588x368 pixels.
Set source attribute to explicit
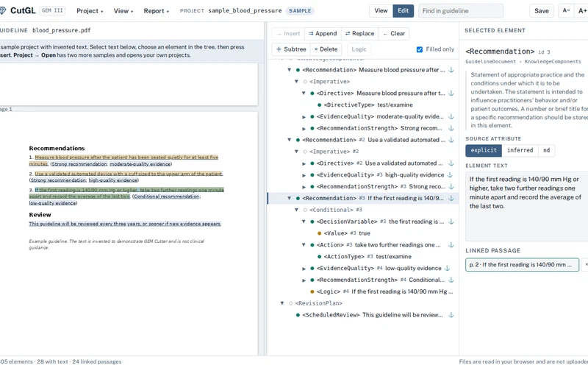click(484, 150)
